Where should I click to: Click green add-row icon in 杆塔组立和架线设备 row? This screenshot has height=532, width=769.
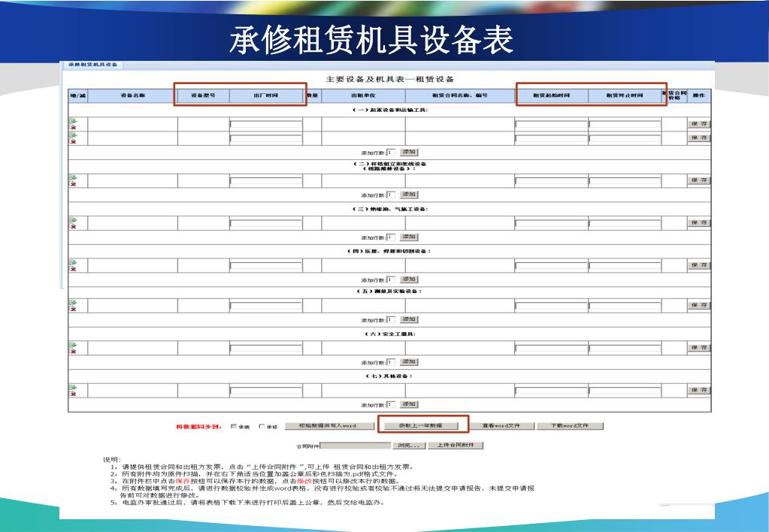coord(74,177)
